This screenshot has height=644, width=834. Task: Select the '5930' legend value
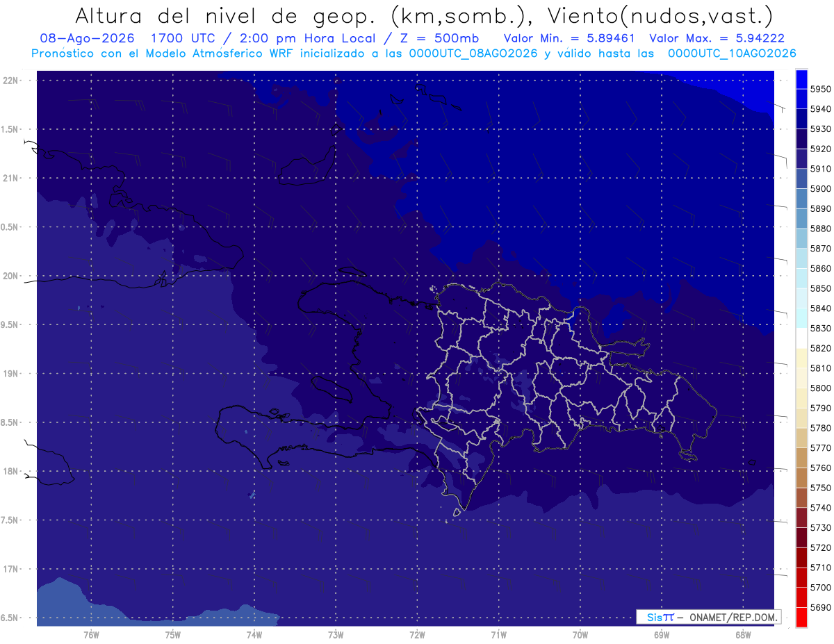821,129
